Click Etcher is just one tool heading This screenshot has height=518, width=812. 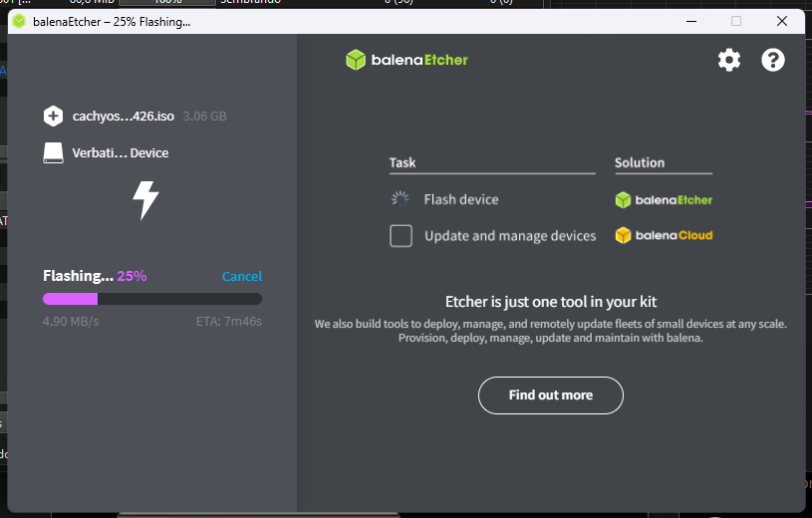coord(551,302)
